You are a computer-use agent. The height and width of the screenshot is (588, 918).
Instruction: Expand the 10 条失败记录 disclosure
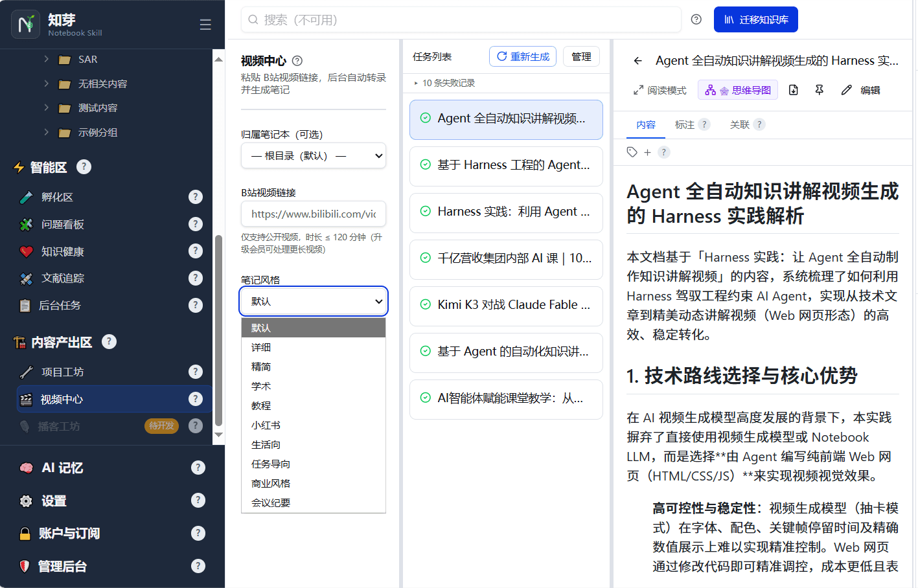(x=444, y=83)
